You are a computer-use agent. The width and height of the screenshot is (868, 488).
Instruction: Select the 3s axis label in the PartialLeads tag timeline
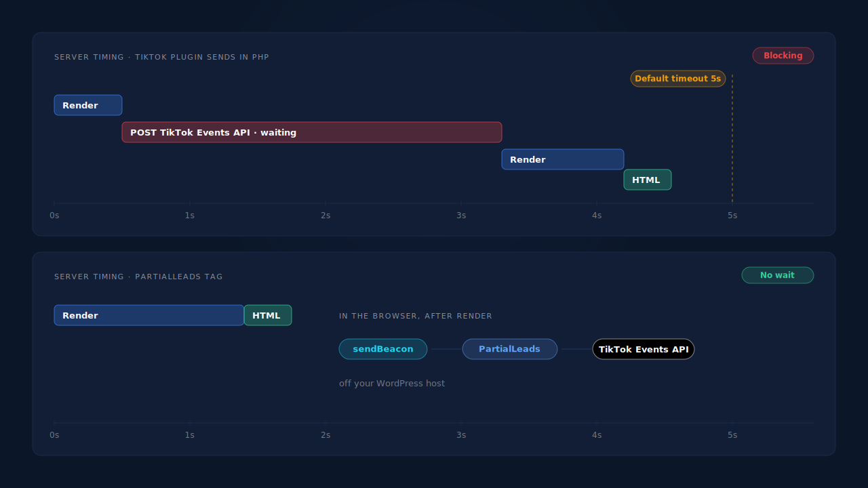pyautogui.click(x=461, y=435)
